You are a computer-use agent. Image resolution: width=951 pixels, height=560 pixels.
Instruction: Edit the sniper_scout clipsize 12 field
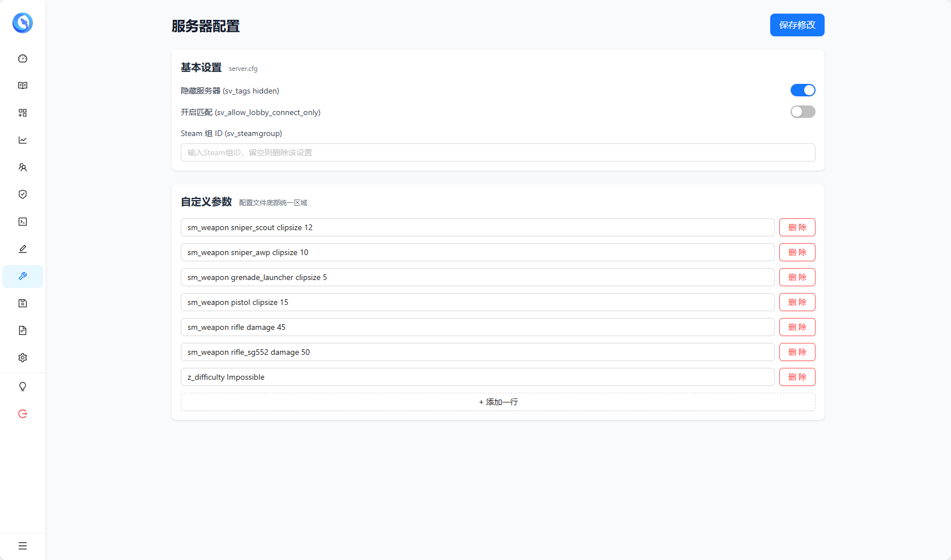477,227
